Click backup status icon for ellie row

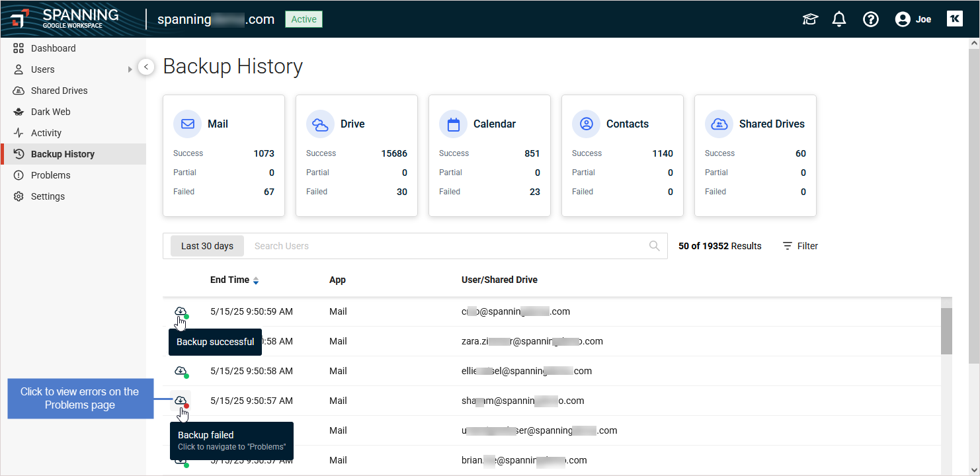point(181,371)
